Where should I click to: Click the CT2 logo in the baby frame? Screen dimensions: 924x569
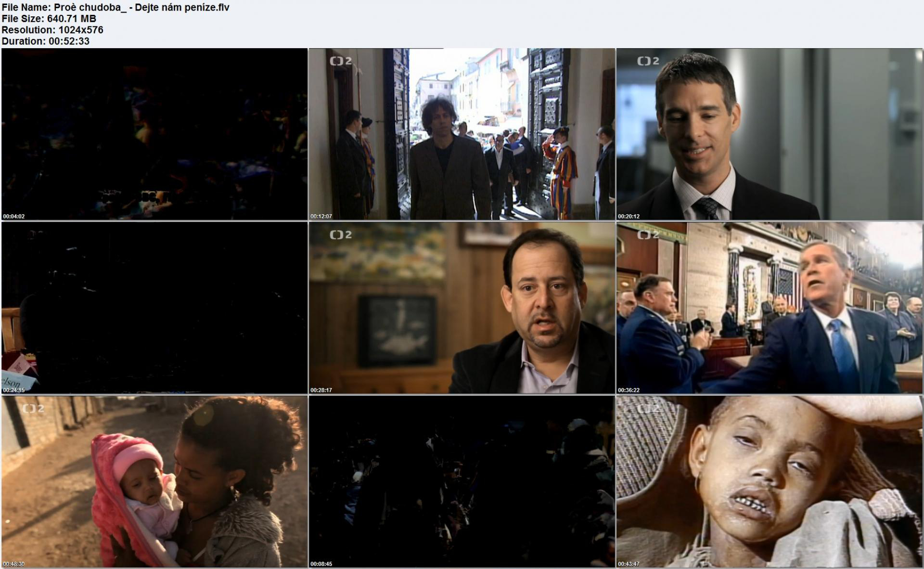(33, 409)
